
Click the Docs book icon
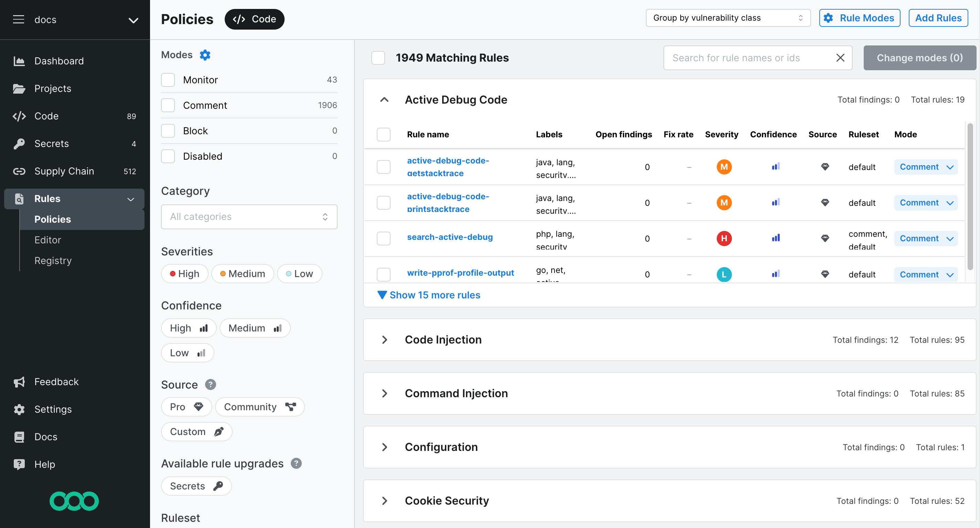coord(19,437)
